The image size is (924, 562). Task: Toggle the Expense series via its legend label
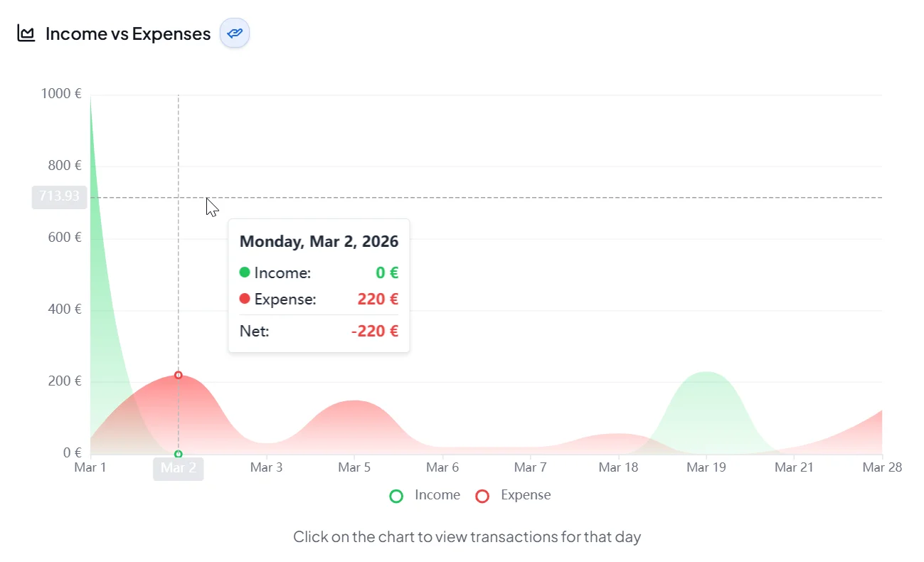point(526,495)
